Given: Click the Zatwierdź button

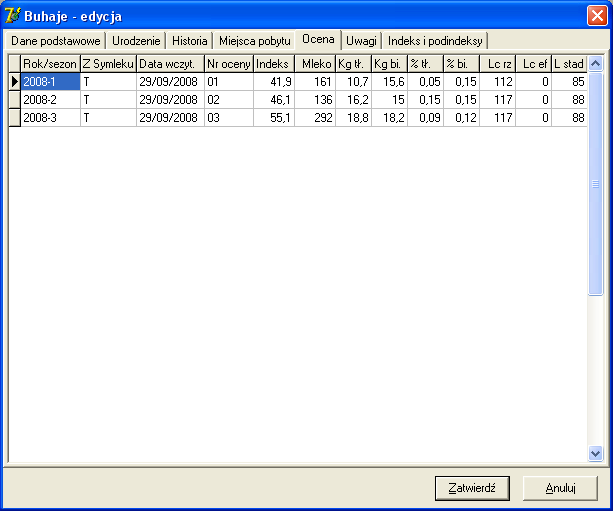Looking at the screenshot, I should 472,488.
